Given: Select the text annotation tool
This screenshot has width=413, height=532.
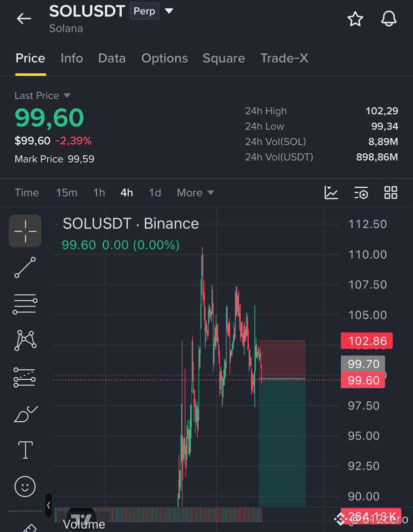Looking at the screenshot, I should click(25, 450).
